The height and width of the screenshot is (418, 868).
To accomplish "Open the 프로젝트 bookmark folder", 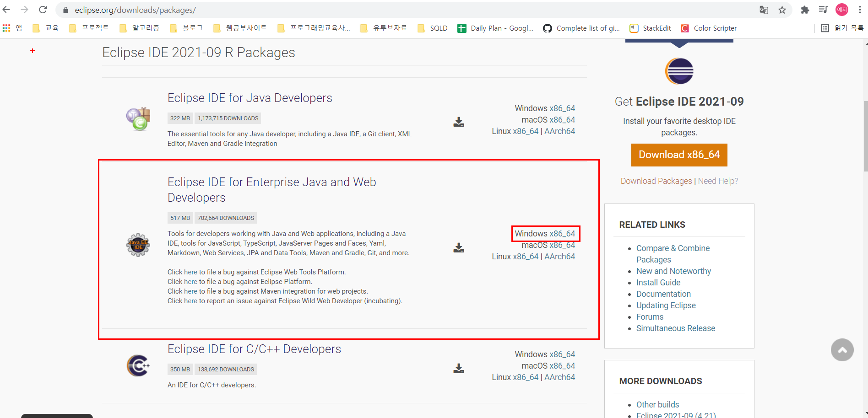I will tap(89, 28).
